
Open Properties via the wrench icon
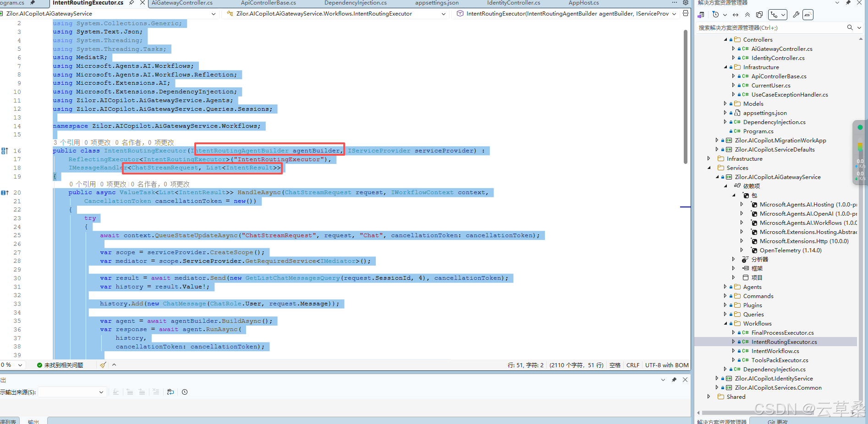(x=796, y=14)
